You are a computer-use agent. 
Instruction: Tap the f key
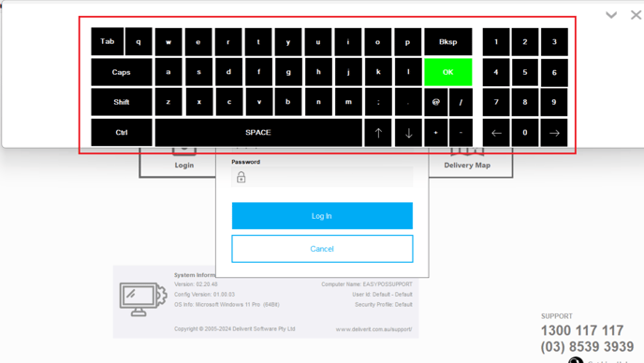(258, 72)
